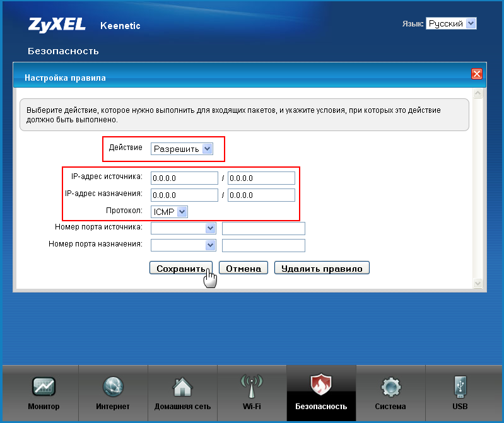Click the Отмена button
Viewport: 504px width, 423px height.
pos(243,268)
